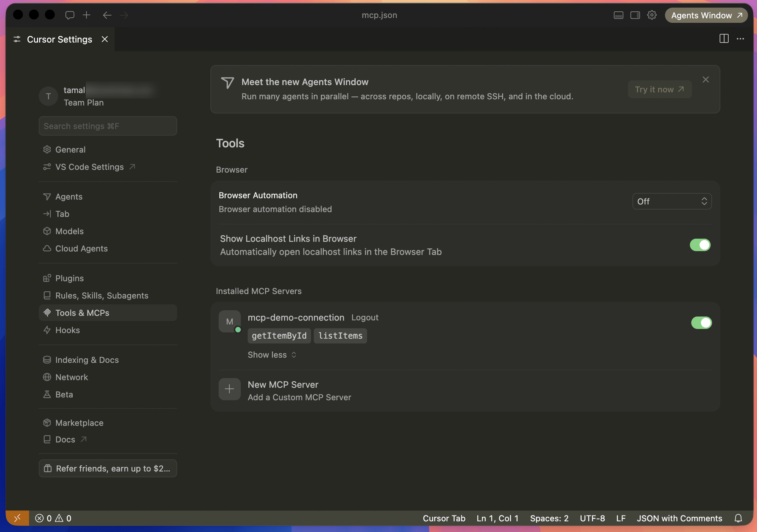Toggle the side panel layout icon

tap(635, 15)
